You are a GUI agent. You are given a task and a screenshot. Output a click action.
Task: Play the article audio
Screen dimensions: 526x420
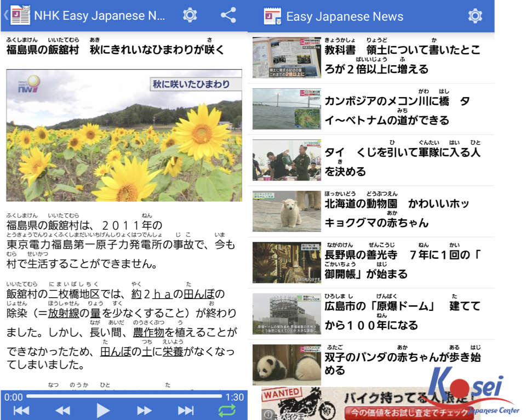(x=102, y=410)
